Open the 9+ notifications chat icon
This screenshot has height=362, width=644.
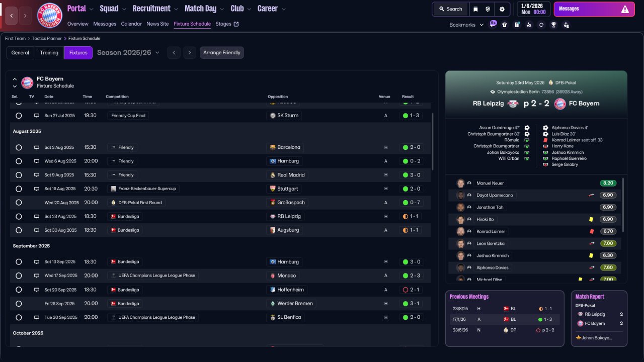[x=493, y=24]
